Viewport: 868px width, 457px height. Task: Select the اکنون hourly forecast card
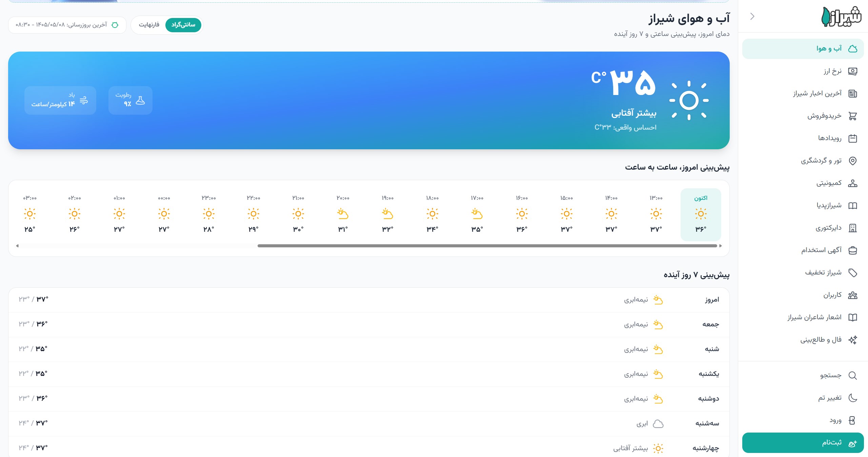pos(701,214)
